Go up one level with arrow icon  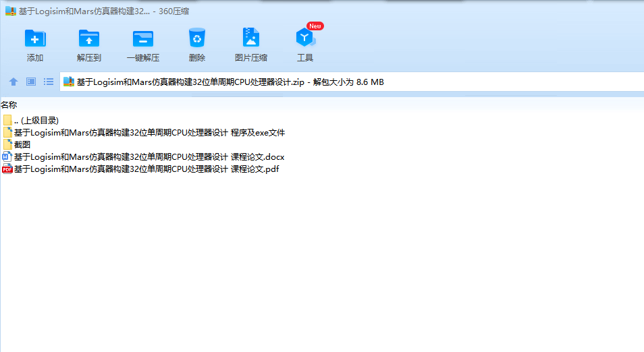(x=14, y=82)
